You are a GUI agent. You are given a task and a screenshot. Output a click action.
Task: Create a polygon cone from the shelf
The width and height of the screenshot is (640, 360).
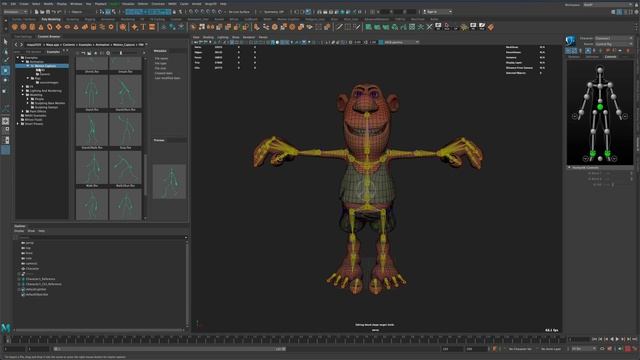(41, 27)
